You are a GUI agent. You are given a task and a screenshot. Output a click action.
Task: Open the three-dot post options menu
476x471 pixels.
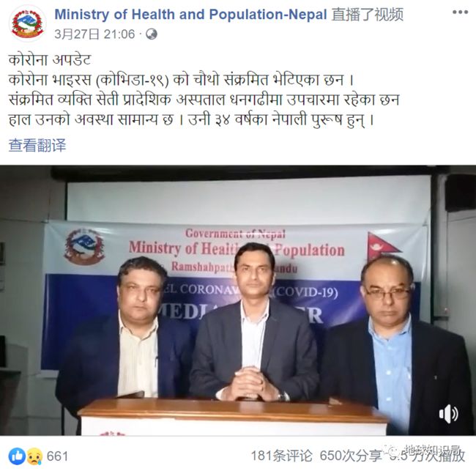(460, 12)
